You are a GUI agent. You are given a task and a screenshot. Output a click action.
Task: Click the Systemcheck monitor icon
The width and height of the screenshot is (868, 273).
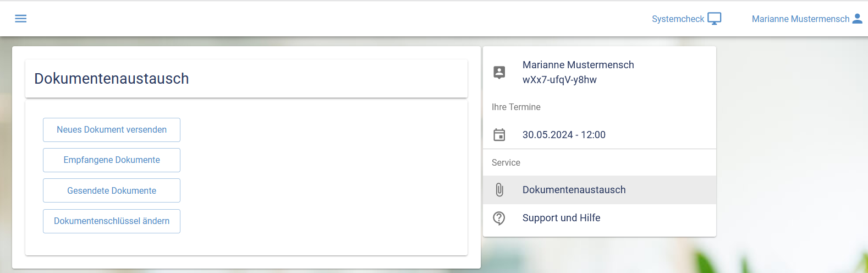click(x=714, y=19)
